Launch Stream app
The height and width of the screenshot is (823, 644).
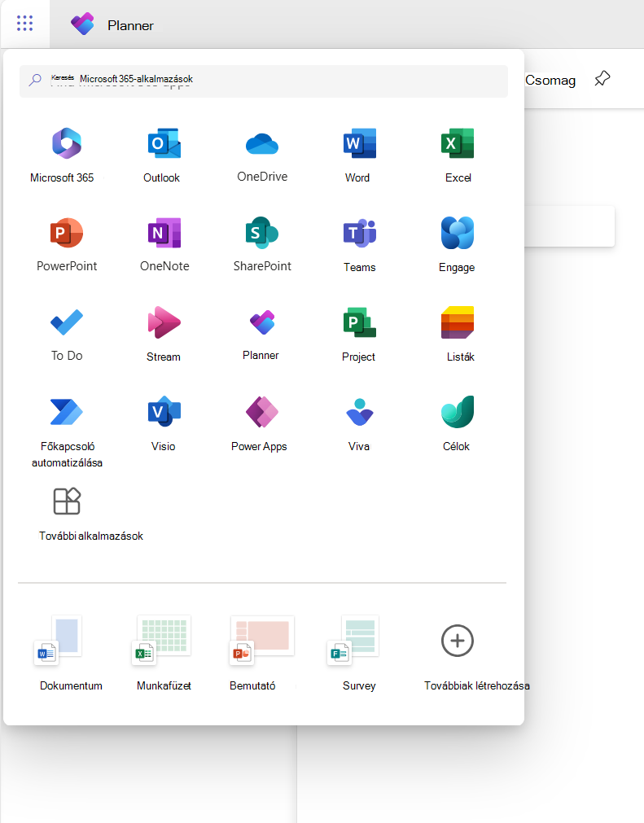(164, 334)
